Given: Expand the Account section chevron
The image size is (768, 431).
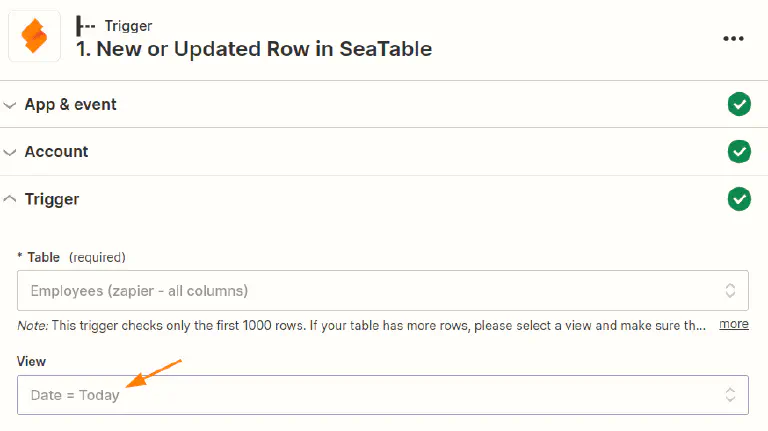Looking at the screenshot, I should point(11,153).
